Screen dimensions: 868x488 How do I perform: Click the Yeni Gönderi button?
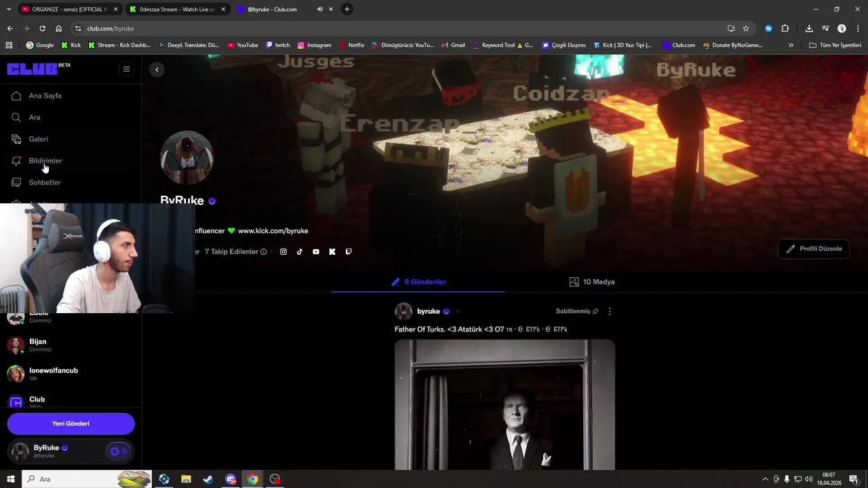(71, 424)
